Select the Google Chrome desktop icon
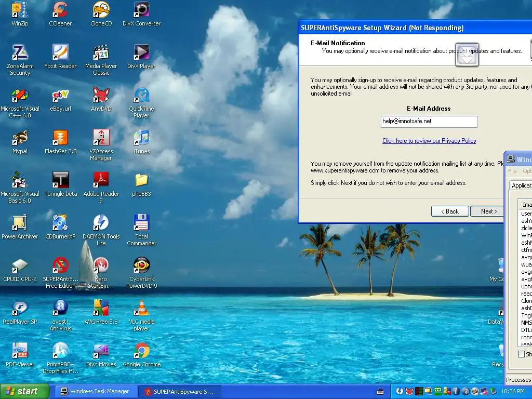 pyautogui.click(x=141, y=355)
